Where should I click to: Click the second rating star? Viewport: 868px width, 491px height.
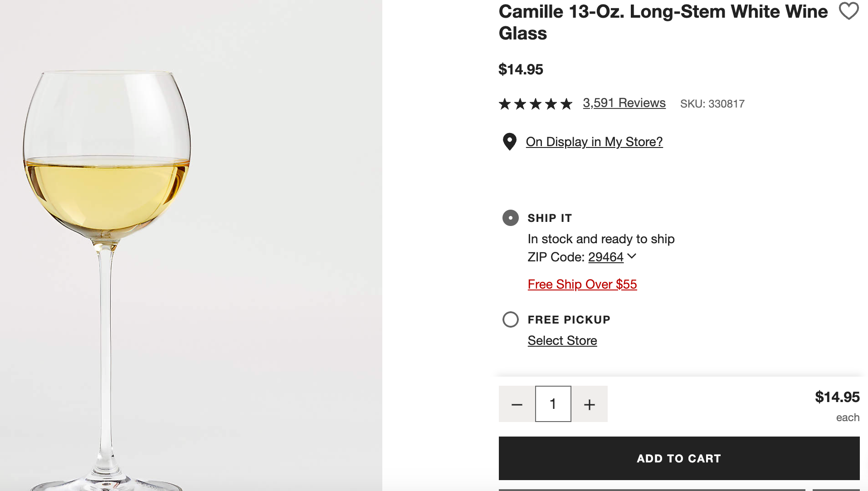pos(519,104)
